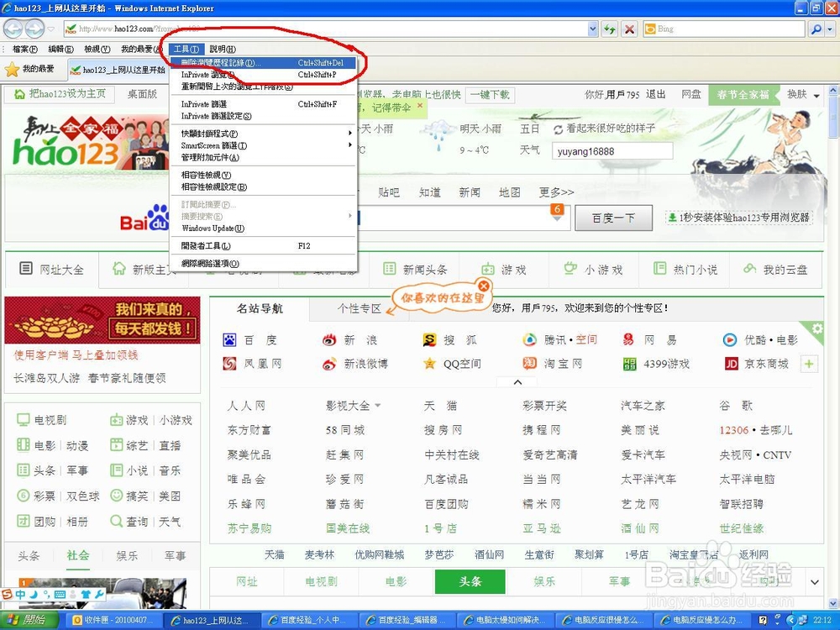
Task: Click the Weibo icon beside 新浪微博
Action: coord(329,364)
